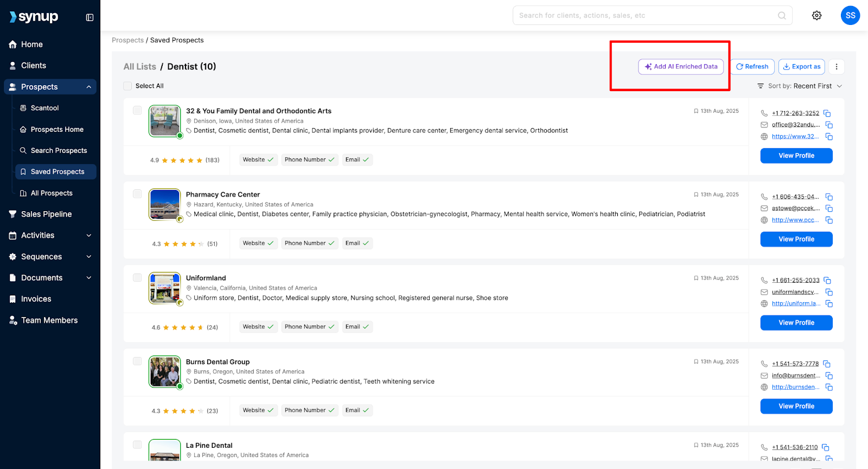Screen dimensions: 868x469
Task: Copy the info@burnsdent email address
Action: click(x=829, y=376)
